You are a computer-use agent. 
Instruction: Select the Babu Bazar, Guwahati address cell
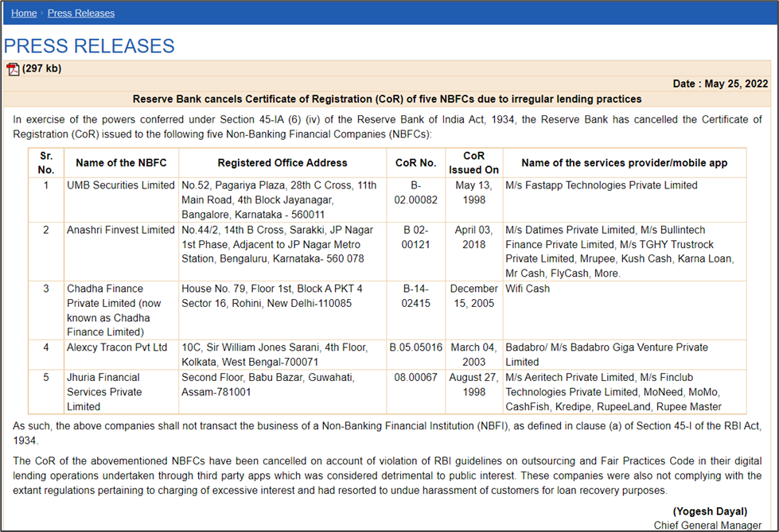click(282, 391)
